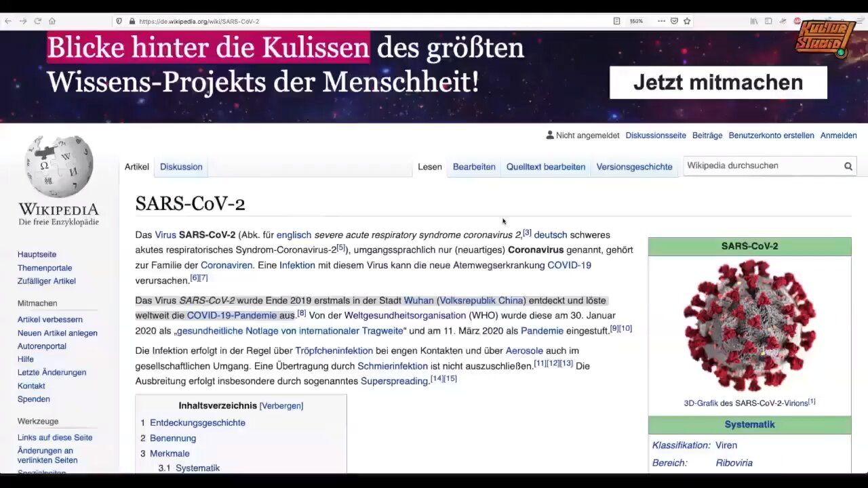Viewport: 868px width, 488px height.
Task: Open the Tröpfcheninfektion link
Action: tap(334, 350)
